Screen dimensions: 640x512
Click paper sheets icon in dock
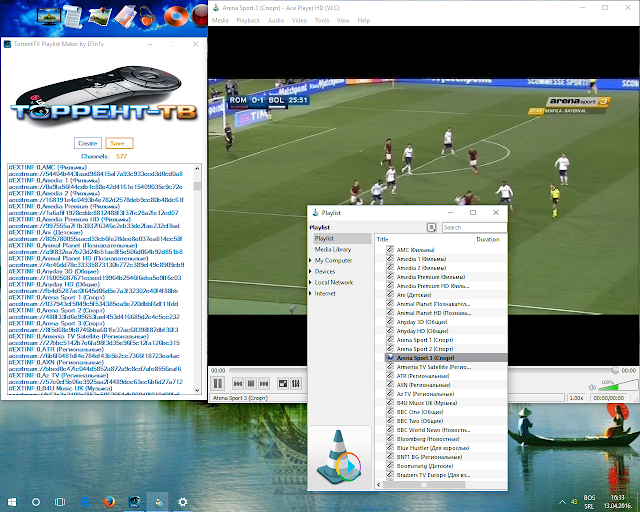[125, 17]
